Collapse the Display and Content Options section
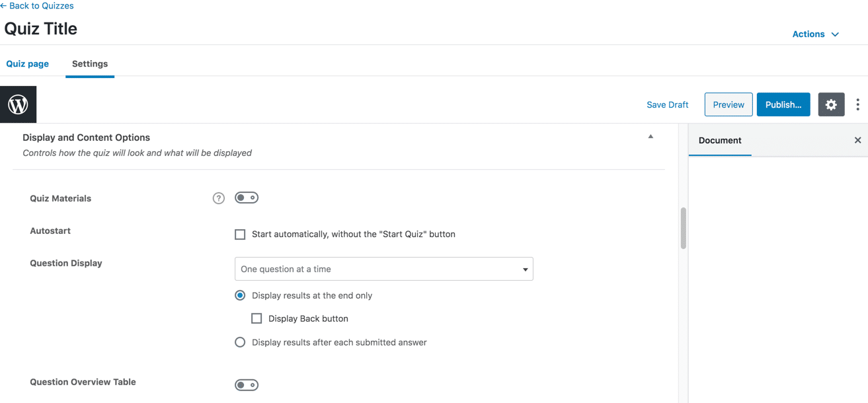 point(651,137)
